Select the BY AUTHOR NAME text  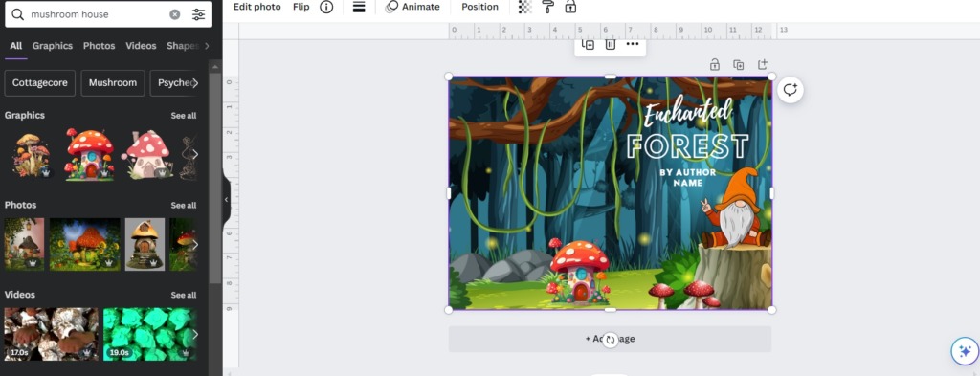coord(687,177)
